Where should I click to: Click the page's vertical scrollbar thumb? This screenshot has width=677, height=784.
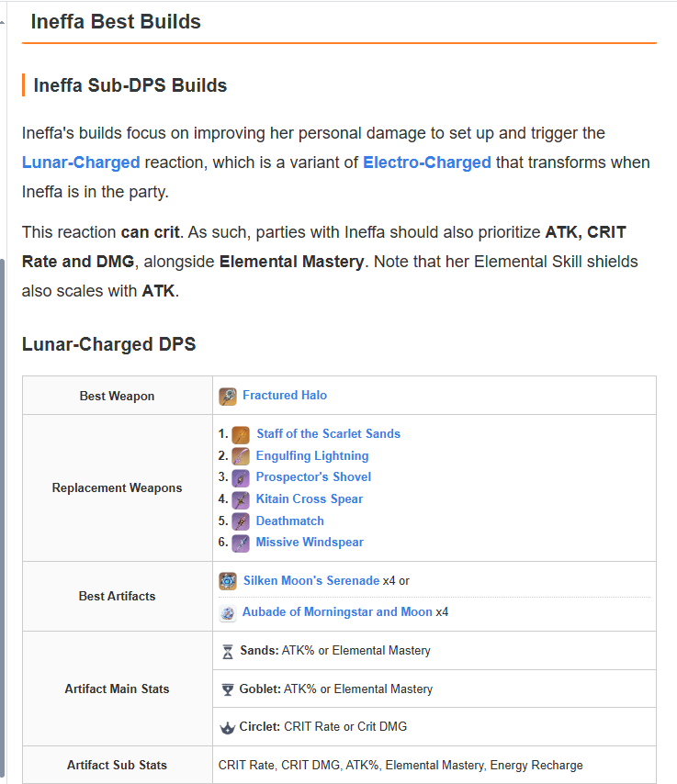(3, 514)
